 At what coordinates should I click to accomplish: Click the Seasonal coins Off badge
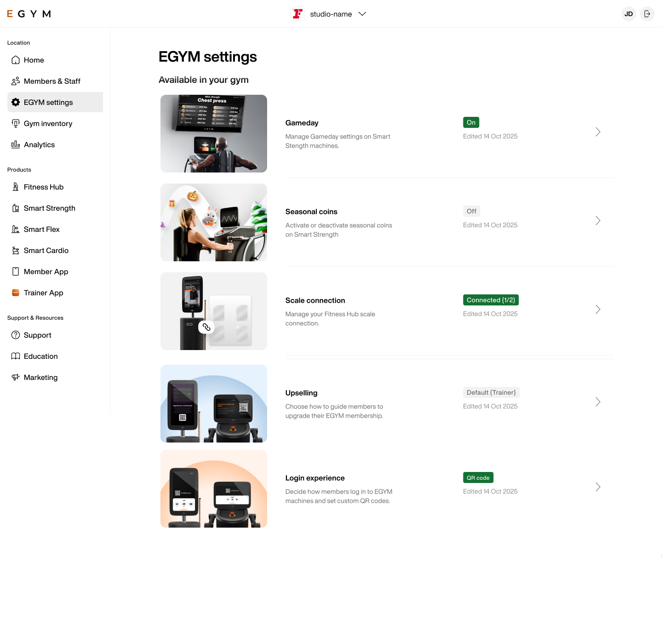coord(472,211)
